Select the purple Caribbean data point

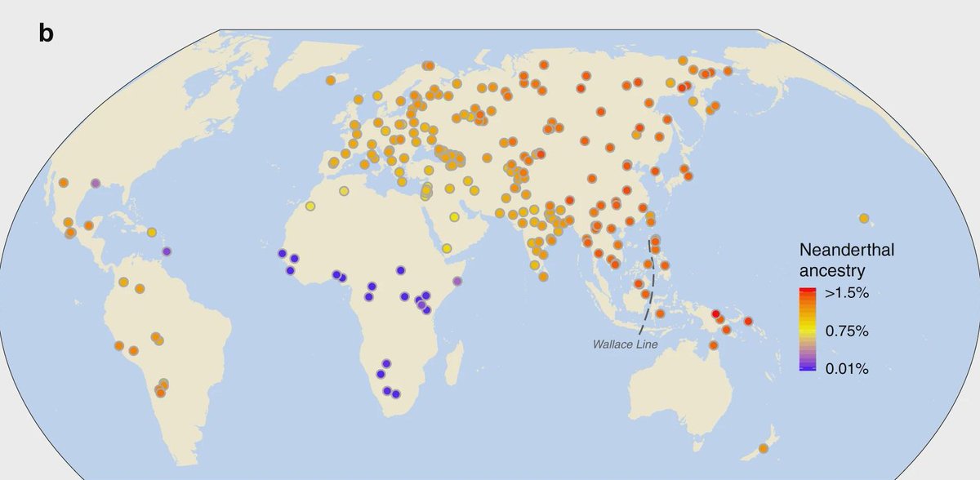tap(167, 251)
